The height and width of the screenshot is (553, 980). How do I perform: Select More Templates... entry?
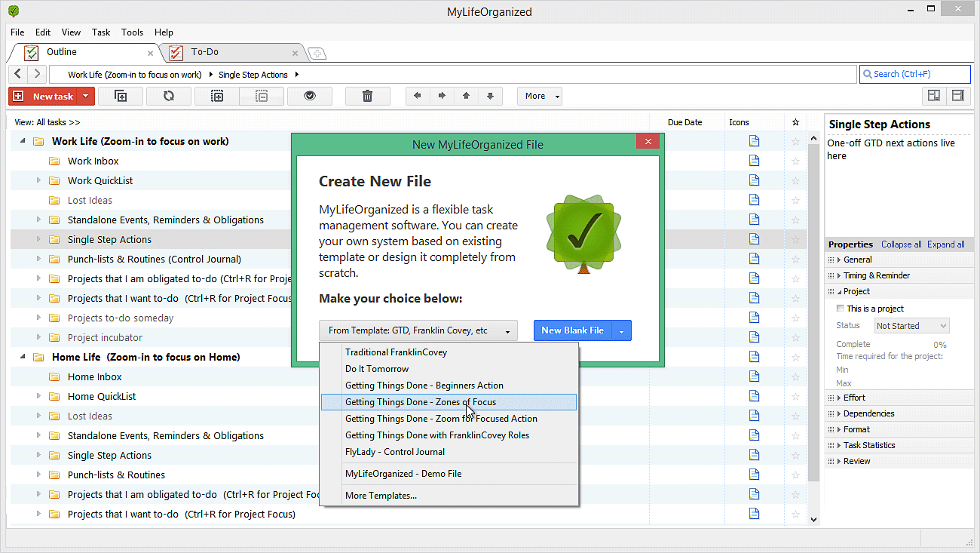point(449,496)
